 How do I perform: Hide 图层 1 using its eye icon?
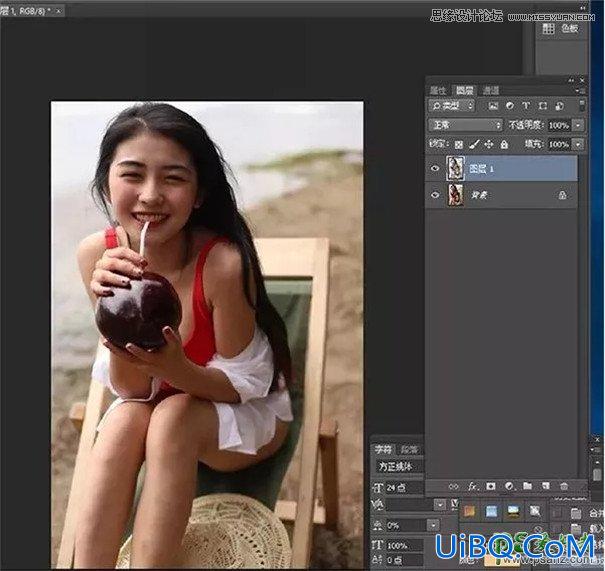click(x=435, y=169)
